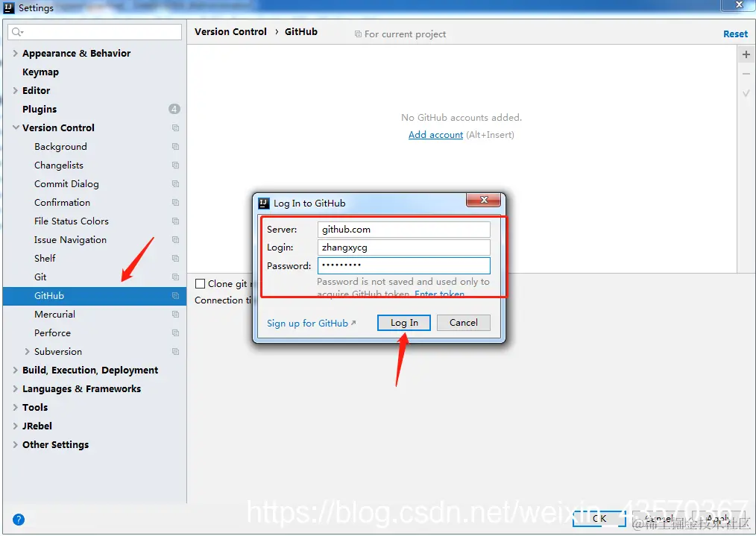Click project-level icon beside Mercurial
Screen dimensions: 756x536
(175, 315)
